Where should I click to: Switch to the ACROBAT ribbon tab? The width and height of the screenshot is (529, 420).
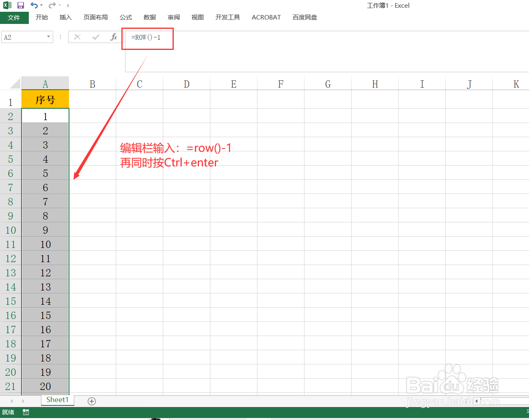tap(266, 17)
